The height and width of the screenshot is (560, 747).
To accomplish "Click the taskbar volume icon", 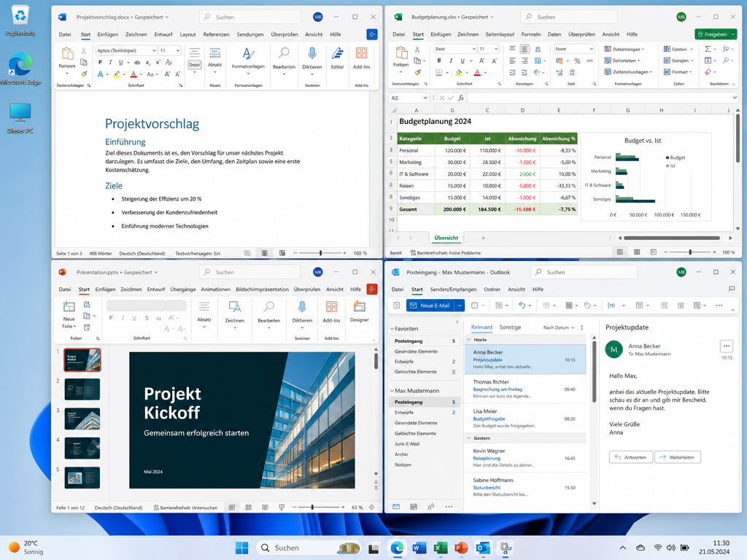I will pos(671,548).
